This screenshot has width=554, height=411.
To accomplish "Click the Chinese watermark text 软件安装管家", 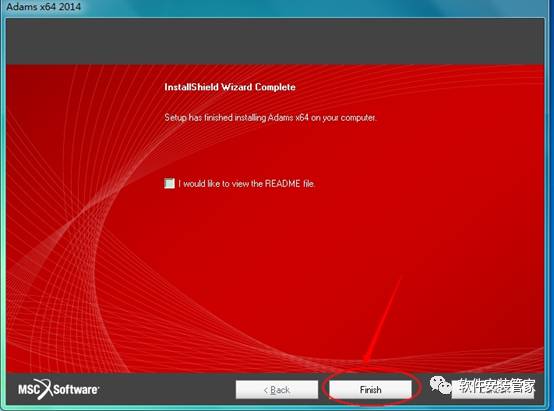I will point(496,386).
